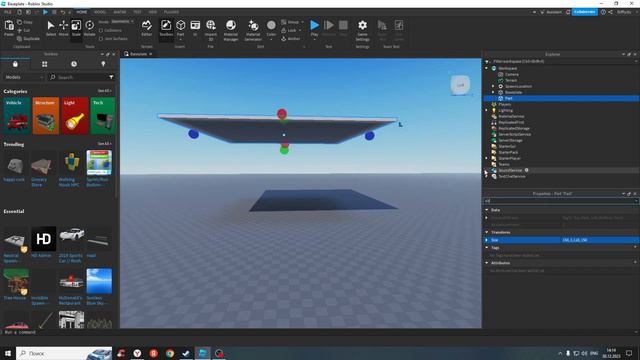Switch to the AVATAR ribbon tab

click(120, 12)
